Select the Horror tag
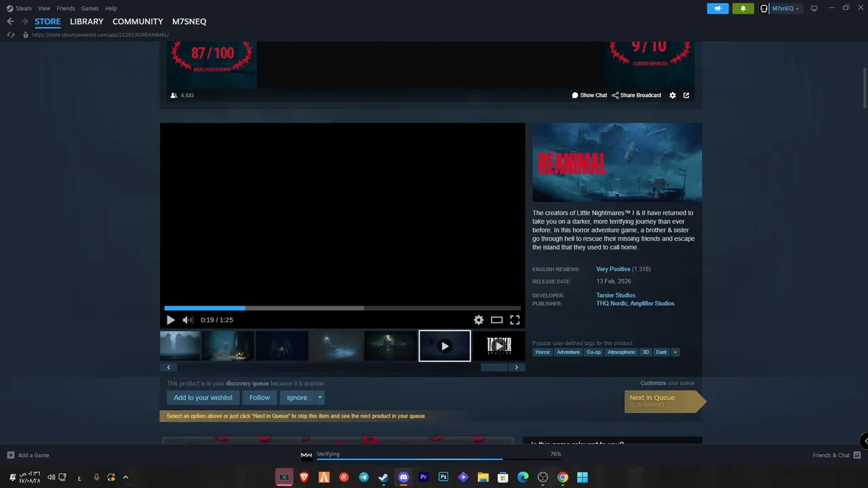The width and height of the screenshot is (868, 488). [542, 352]
